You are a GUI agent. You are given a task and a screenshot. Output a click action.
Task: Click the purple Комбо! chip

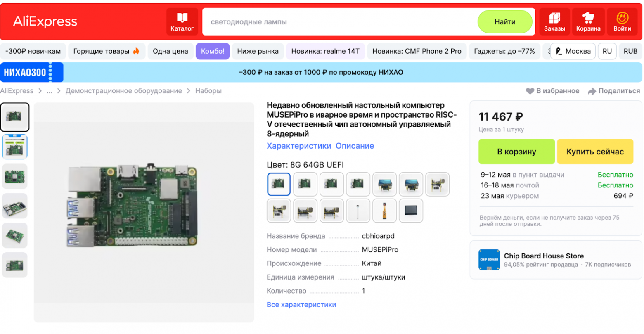click(x=213, y=51)
